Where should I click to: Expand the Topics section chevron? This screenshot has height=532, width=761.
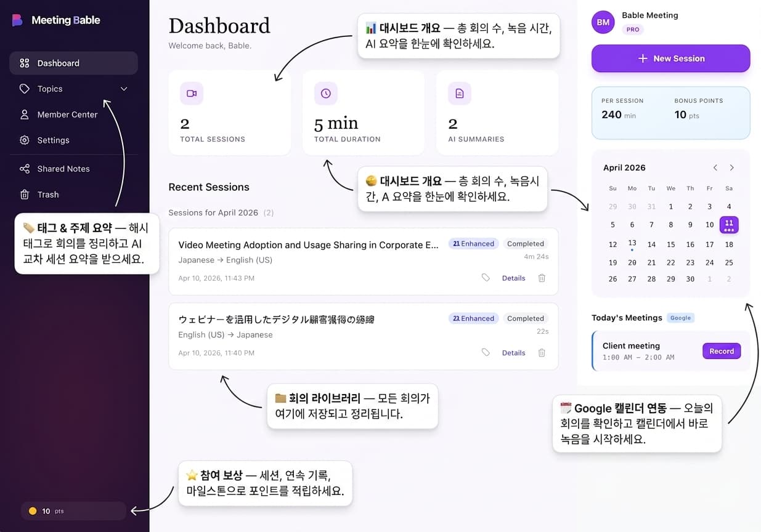123,89
